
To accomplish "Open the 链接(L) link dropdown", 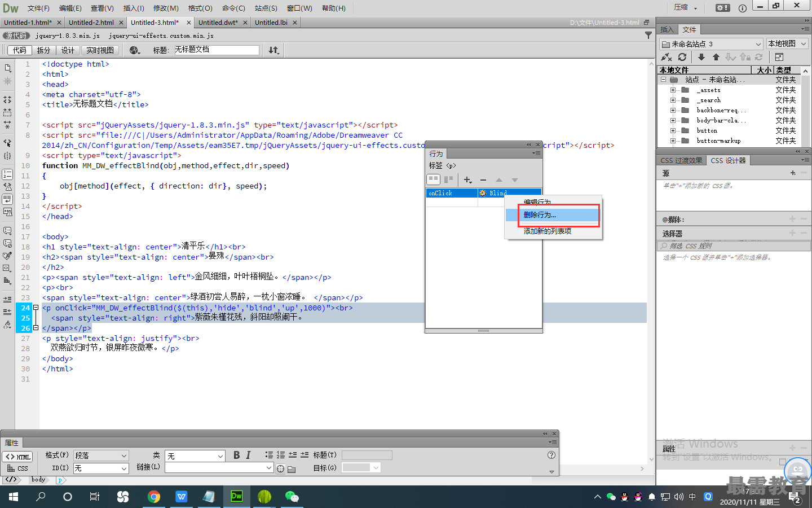I will pos(219,468).
